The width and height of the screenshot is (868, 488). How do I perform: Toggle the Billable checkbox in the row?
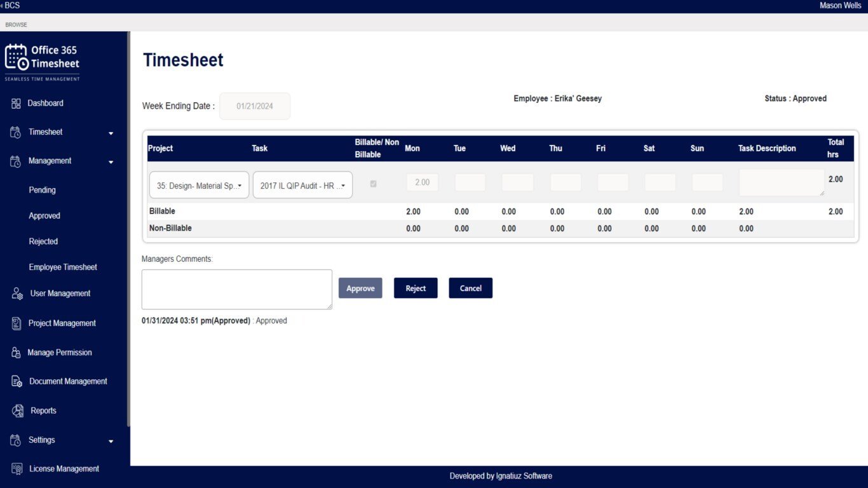(x=373, y=184)
